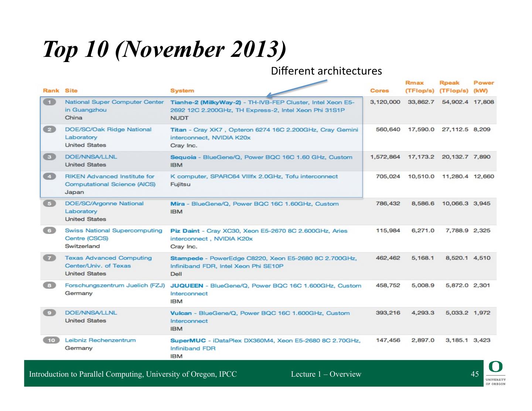532x411 pixels.
Task: Click the "Top 10 (November 2013)" slide title
Action: click(164, 49)
